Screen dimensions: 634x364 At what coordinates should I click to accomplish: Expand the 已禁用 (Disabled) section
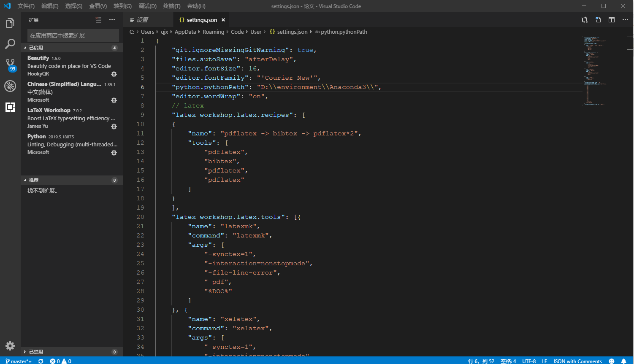[72, 352]
